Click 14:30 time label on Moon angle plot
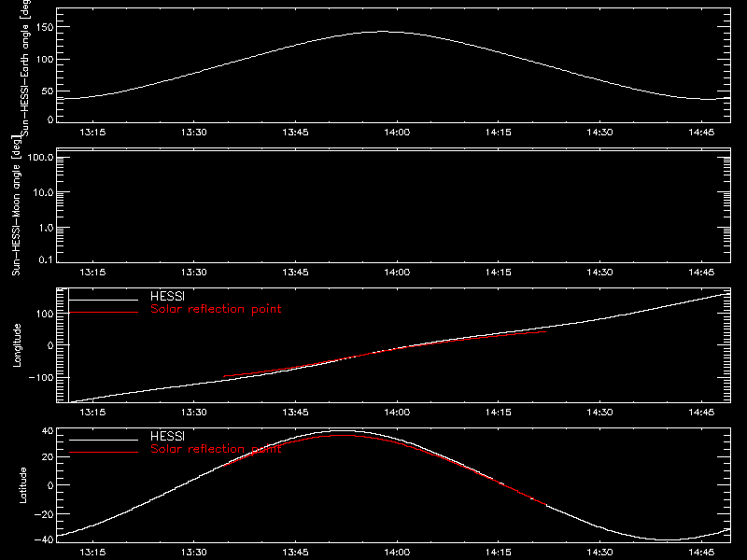The width and height of the screenshot is (747, 560). [599, 272]
